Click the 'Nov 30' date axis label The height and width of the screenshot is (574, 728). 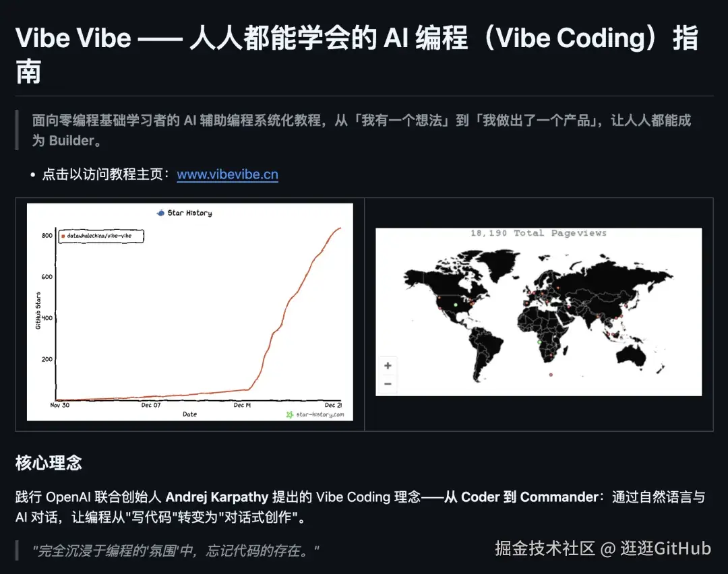[60, 405]
